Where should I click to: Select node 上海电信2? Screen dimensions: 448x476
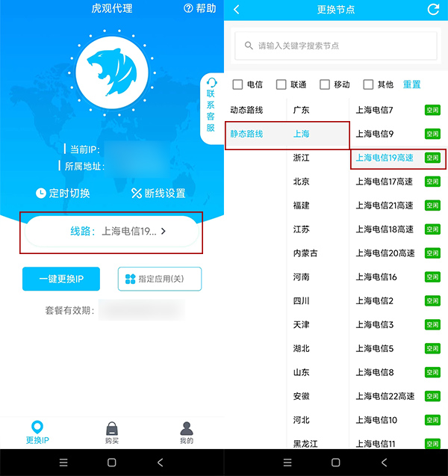(374, 301)
